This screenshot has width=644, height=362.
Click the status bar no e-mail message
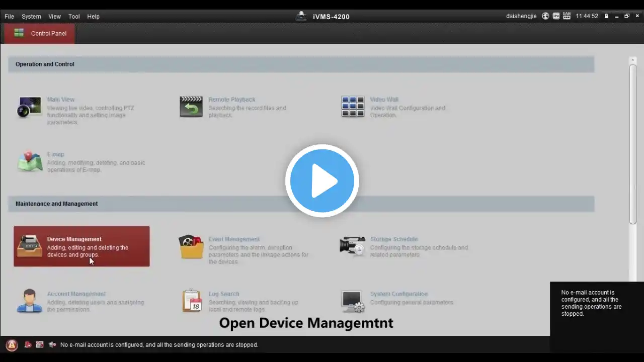pos(159,345)
